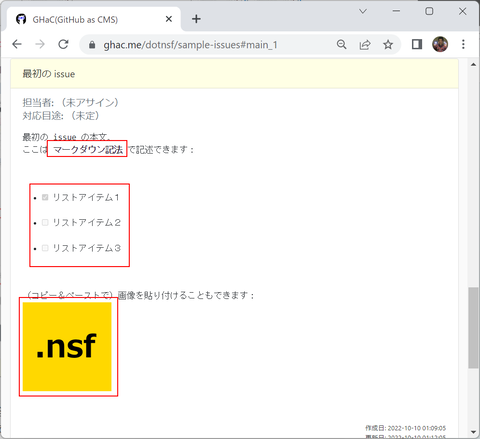Open the マークダウン記法 link
This screenshot has height=439, width=480.
[x=88, y=149]
